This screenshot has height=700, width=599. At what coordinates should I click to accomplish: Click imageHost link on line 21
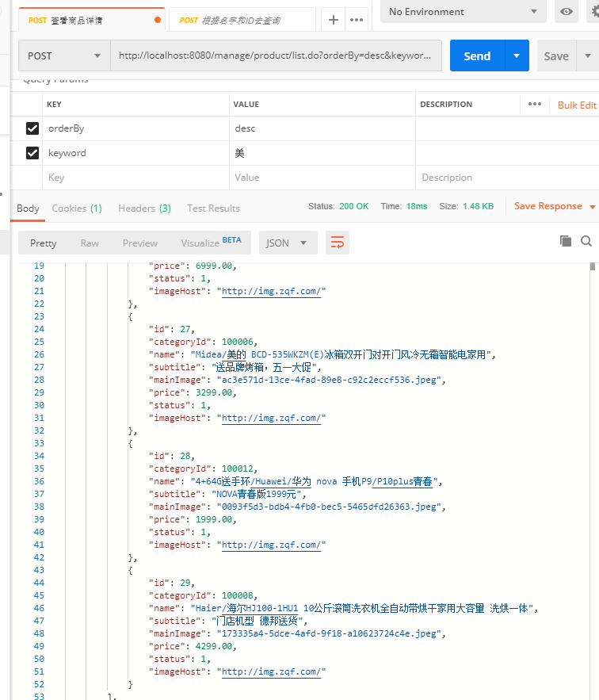[272, 291]
